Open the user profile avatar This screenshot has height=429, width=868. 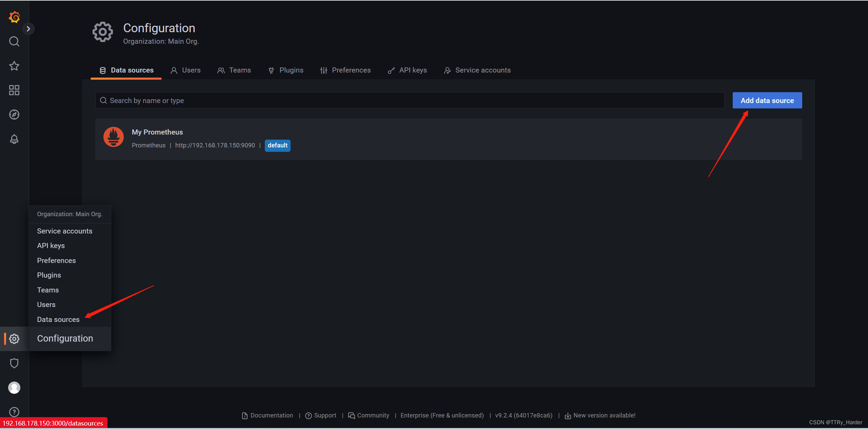point(14,388)
